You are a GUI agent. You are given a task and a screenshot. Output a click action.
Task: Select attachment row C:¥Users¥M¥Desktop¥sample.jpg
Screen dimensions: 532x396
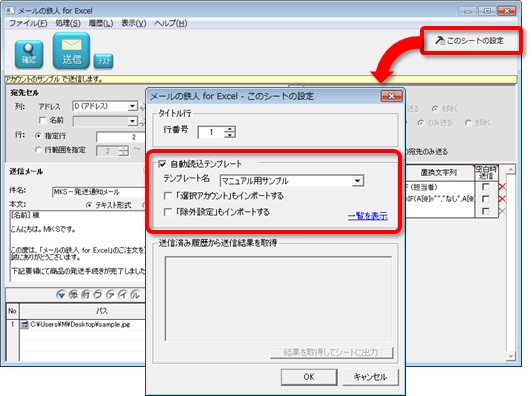(x=76, y=325)
